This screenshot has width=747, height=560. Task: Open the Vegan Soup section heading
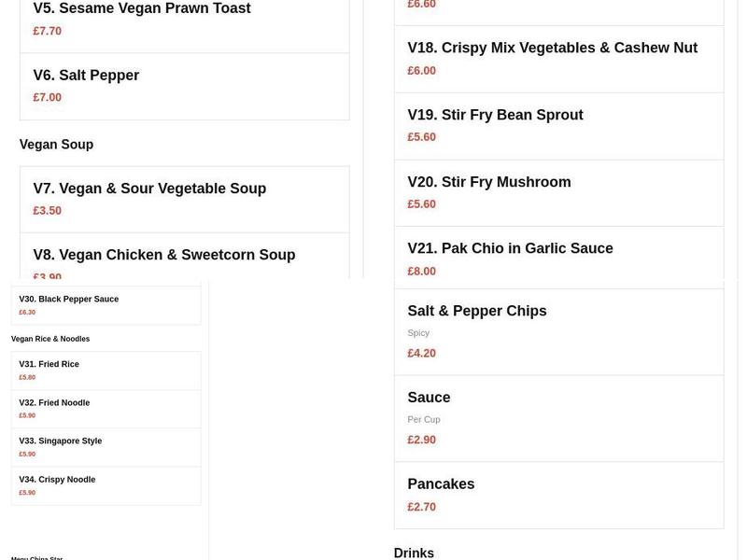(x=56, y=145)
